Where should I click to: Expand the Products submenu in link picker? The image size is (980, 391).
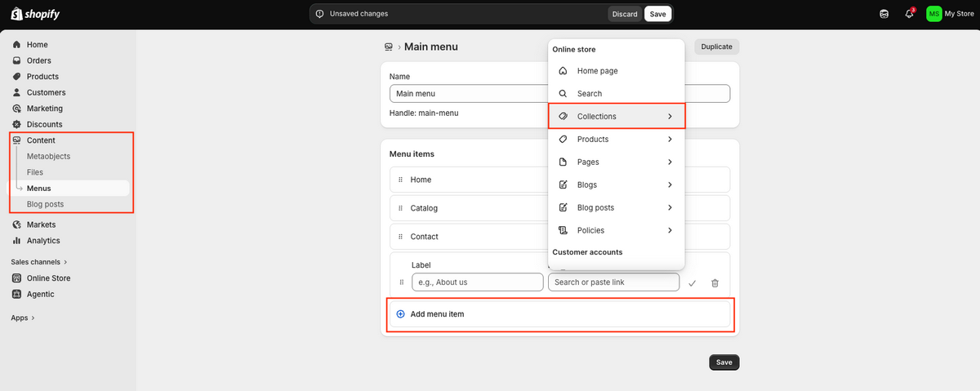tap(670, 140)
